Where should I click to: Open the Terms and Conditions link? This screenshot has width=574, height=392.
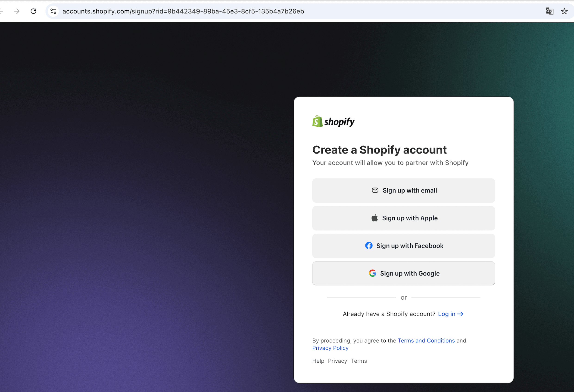pyautogui.click(x=426, y=341)
